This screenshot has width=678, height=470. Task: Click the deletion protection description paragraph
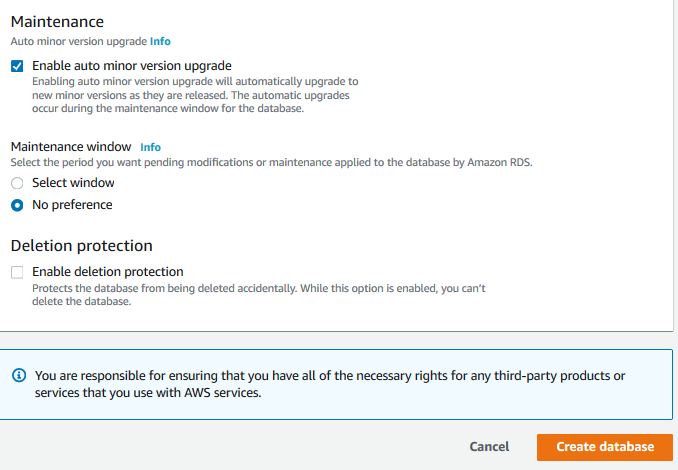point(258,294)
